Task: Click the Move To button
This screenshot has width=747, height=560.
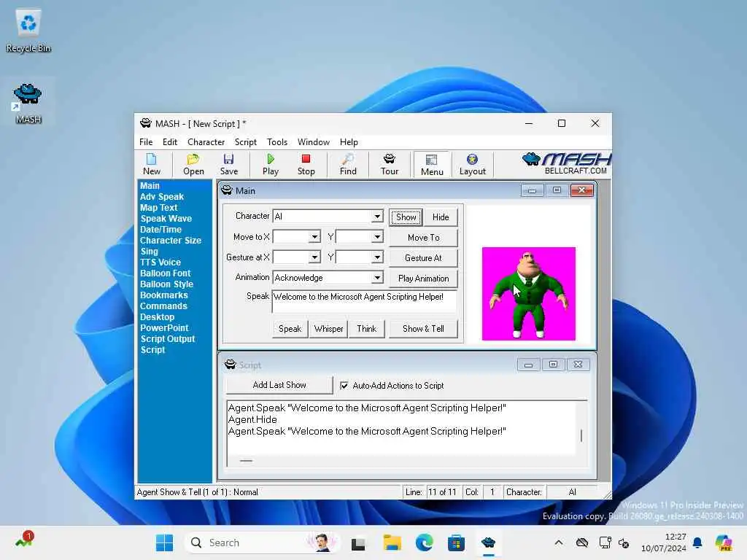Action: (423, 238)
